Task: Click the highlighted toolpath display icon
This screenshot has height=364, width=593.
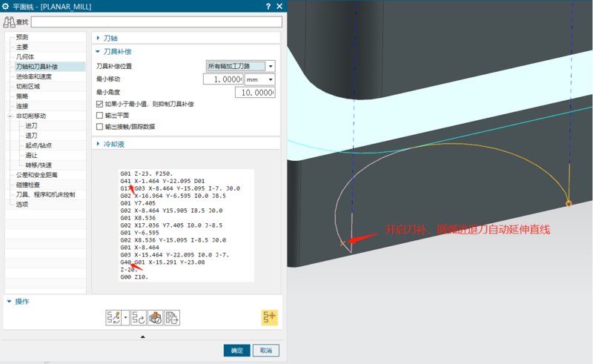Action: pos(269,317)
